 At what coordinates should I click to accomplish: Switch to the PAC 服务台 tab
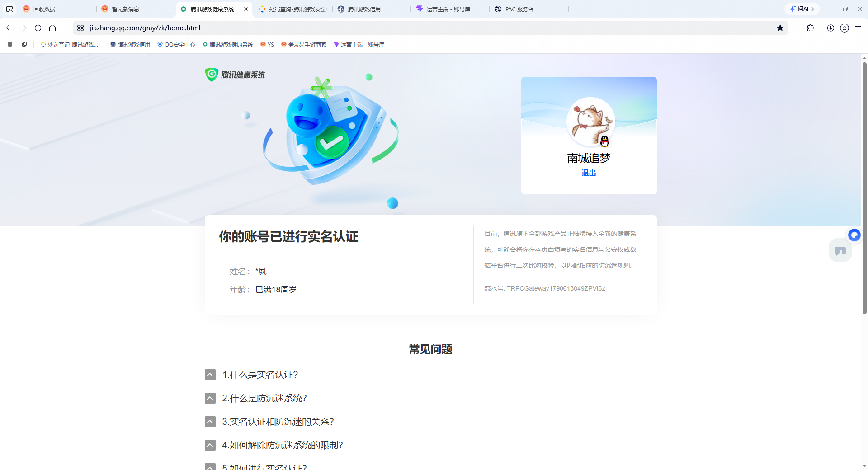(x=529, y=9)
